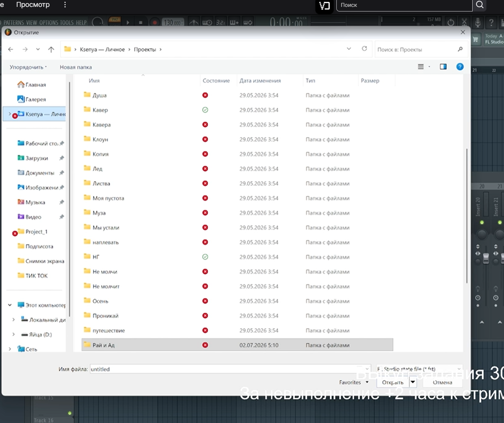Click FL Studio microphone icon in toolbar
The height and width of the screenshot is (423, 504).
coord(478,23)
